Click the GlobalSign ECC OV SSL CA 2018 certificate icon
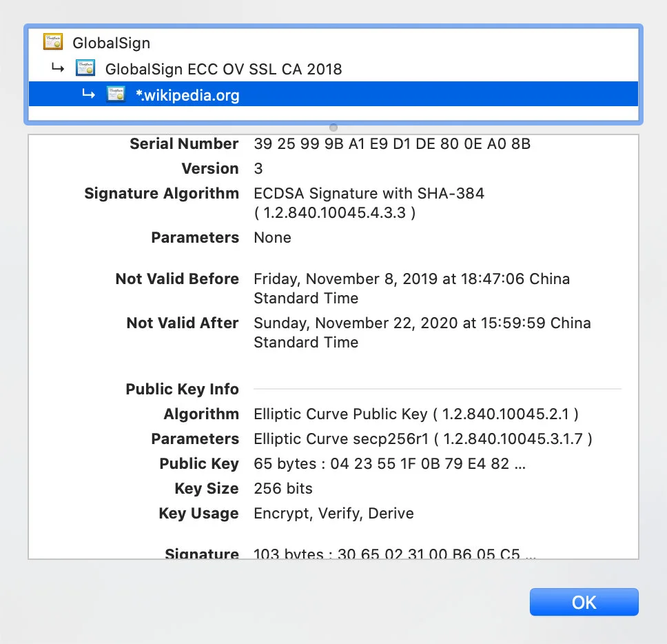Viewport: 667px width, 644px height. pos(85,68)
